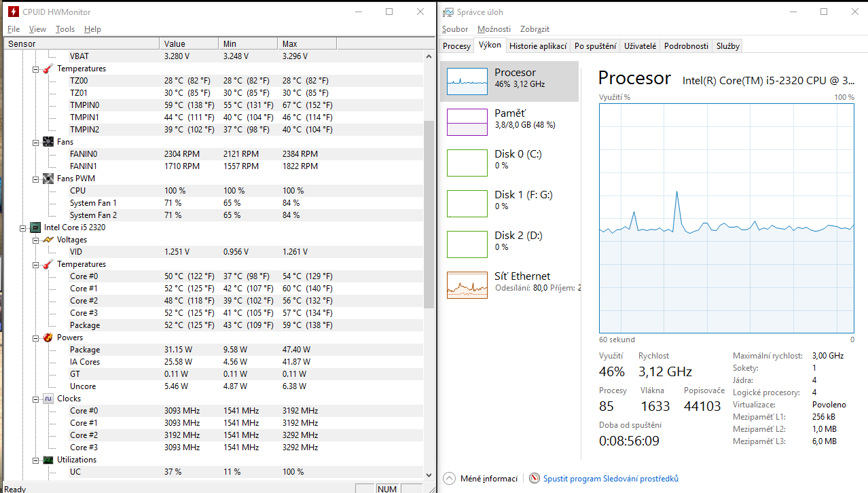Select the Uncore power row
Screen dimensions: 868x493
click(x=213, y=386)
